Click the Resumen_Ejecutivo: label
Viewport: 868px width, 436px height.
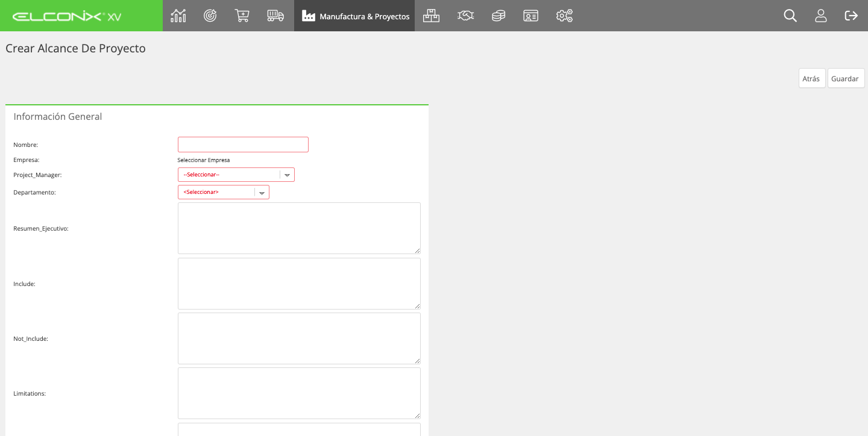[x=41, y=229]
